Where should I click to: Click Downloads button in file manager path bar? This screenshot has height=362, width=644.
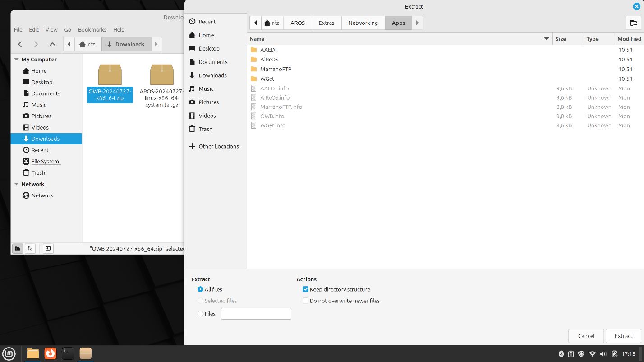(x=126, y=44)
